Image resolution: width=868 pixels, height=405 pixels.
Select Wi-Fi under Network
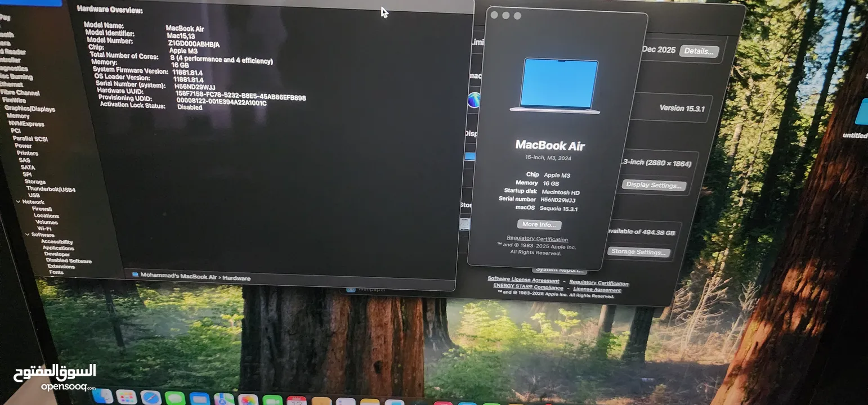pos(44,228)
